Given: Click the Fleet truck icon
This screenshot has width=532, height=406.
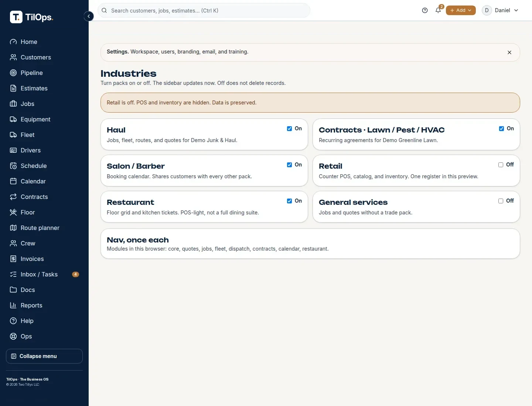Looking at the screenshot, I should click(x=13, y=135).
